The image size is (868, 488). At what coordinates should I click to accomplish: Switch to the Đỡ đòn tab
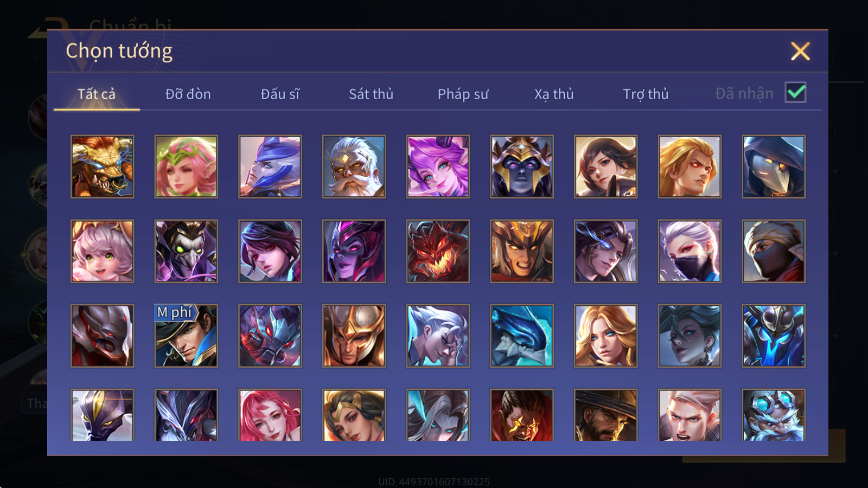click(188, 94)
